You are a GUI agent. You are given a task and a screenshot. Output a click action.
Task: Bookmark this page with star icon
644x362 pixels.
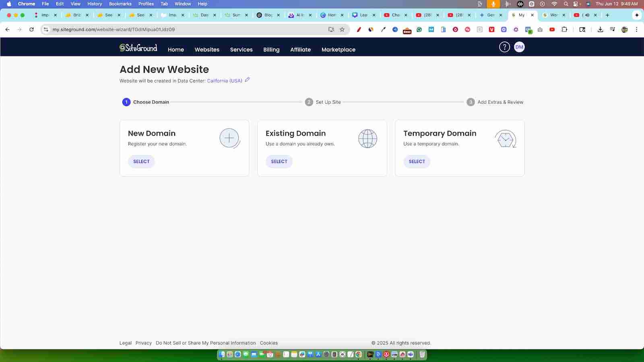pos(342,29)
